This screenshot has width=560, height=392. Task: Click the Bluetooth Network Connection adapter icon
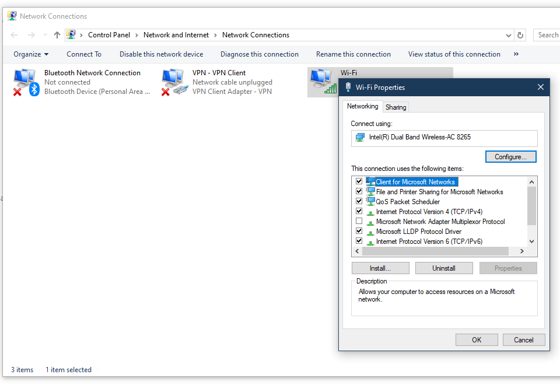click(x=26, y=82)
